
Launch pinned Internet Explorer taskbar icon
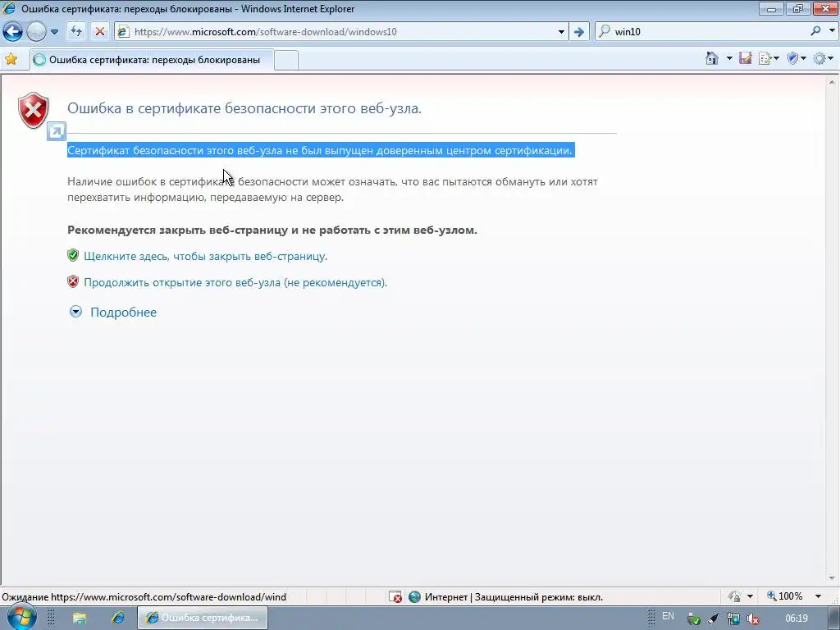[118, 618]
